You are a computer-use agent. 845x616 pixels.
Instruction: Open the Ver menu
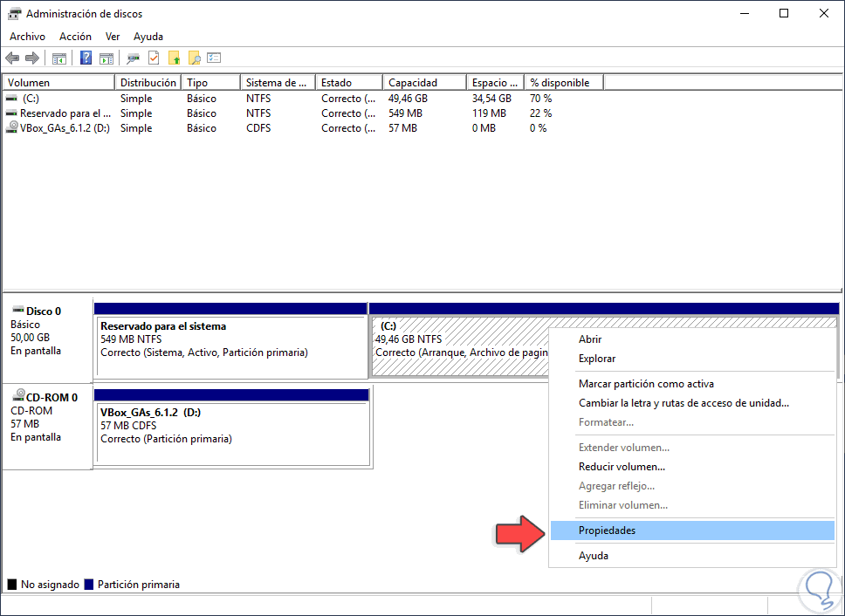click(x=113, y=37)
